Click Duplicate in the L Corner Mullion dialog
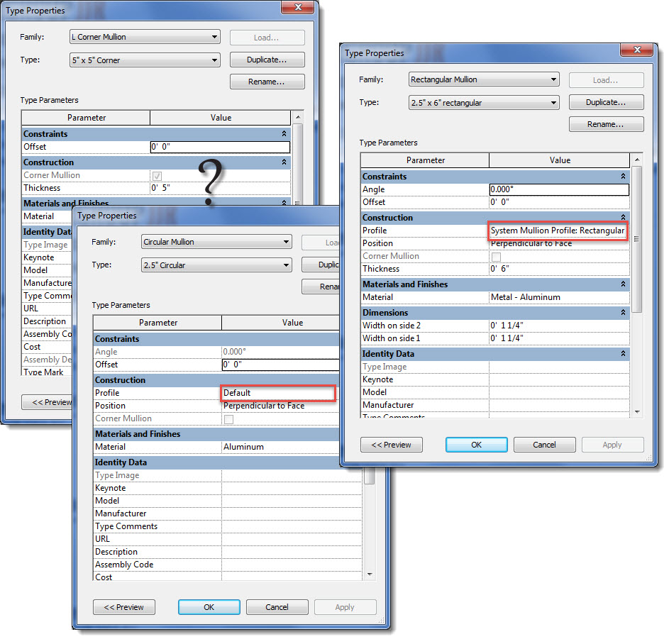The image size is (669, 644). pyautogui.click(x=267, y=60)
